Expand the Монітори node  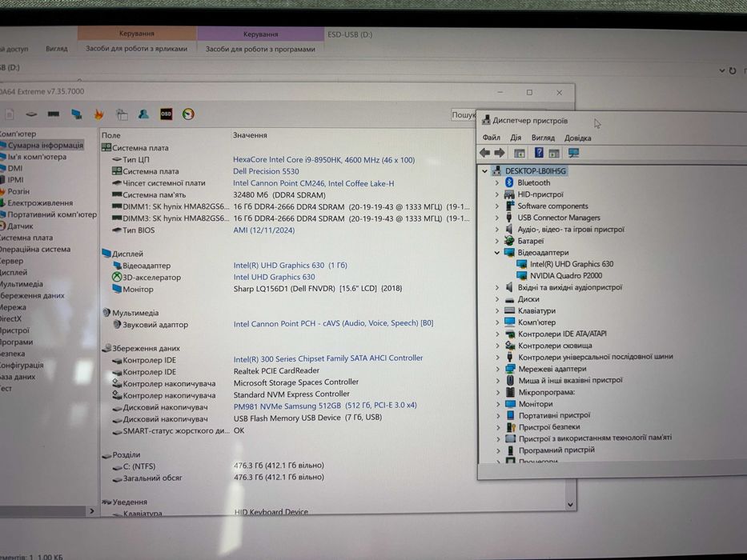[497, 404]
